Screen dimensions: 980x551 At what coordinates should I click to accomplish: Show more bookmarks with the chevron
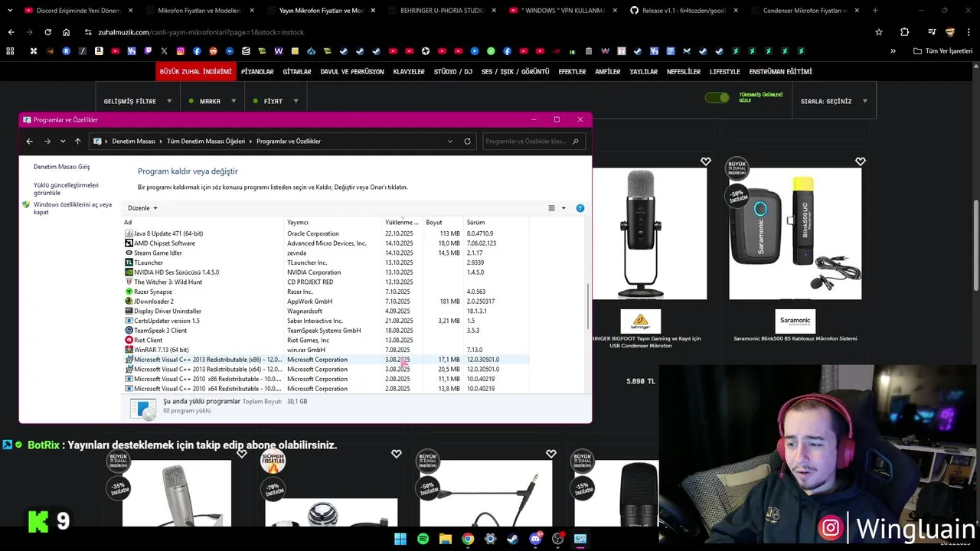[893, 51]
